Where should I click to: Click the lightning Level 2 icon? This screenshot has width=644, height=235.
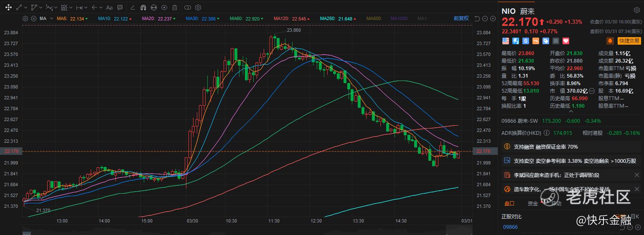[516, 41]
